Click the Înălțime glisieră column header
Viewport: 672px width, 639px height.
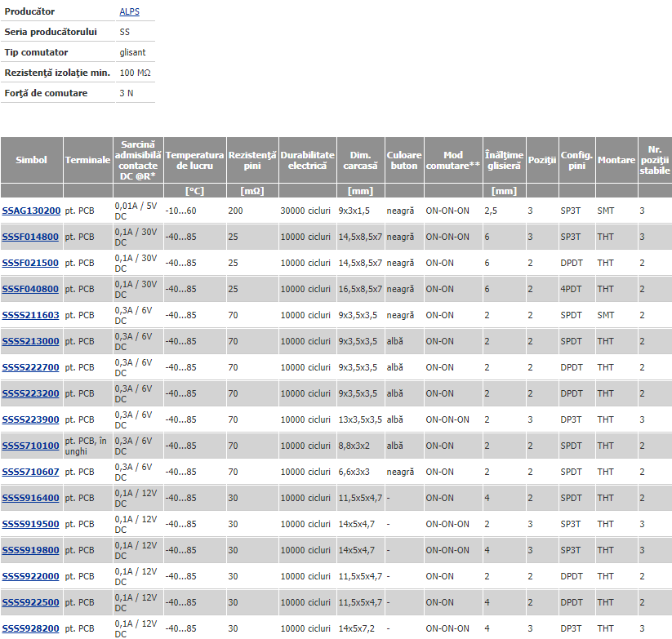pos(505,160)
